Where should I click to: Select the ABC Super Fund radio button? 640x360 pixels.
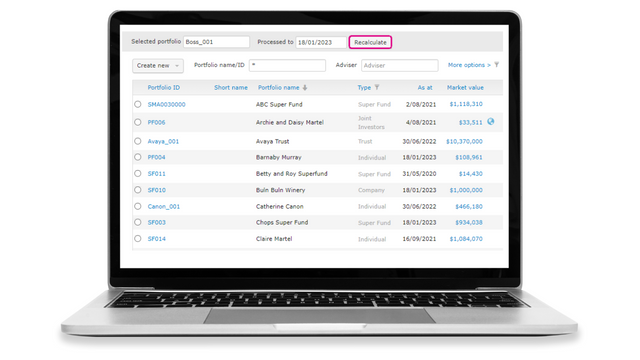pyautogui.click(x=138, y=104)
